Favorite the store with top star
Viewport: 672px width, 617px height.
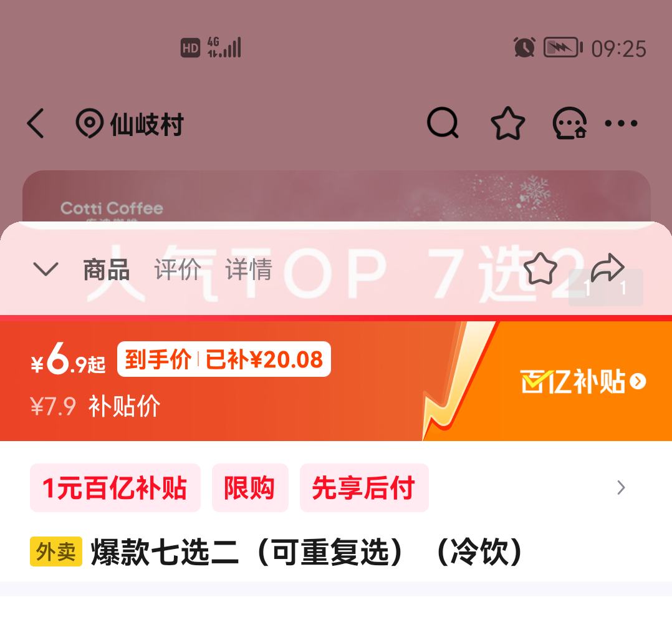coord(507,123)
